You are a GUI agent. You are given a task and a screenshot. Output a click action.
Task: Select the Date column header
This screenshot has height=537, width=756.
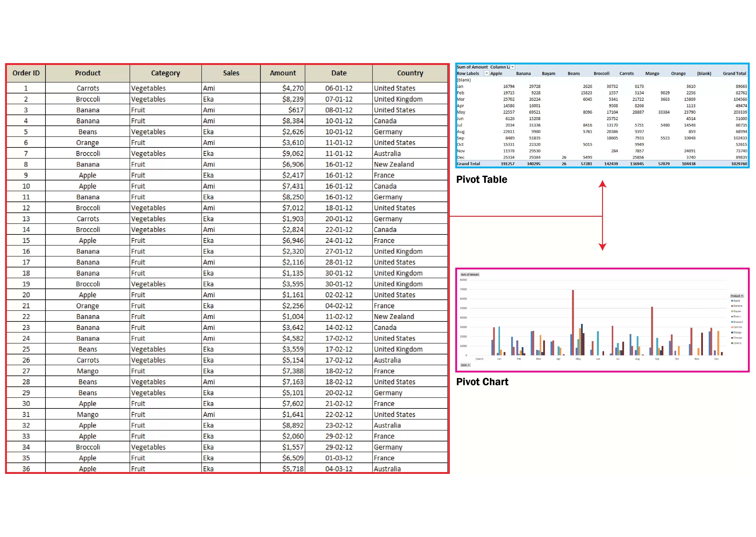[339, 73]
